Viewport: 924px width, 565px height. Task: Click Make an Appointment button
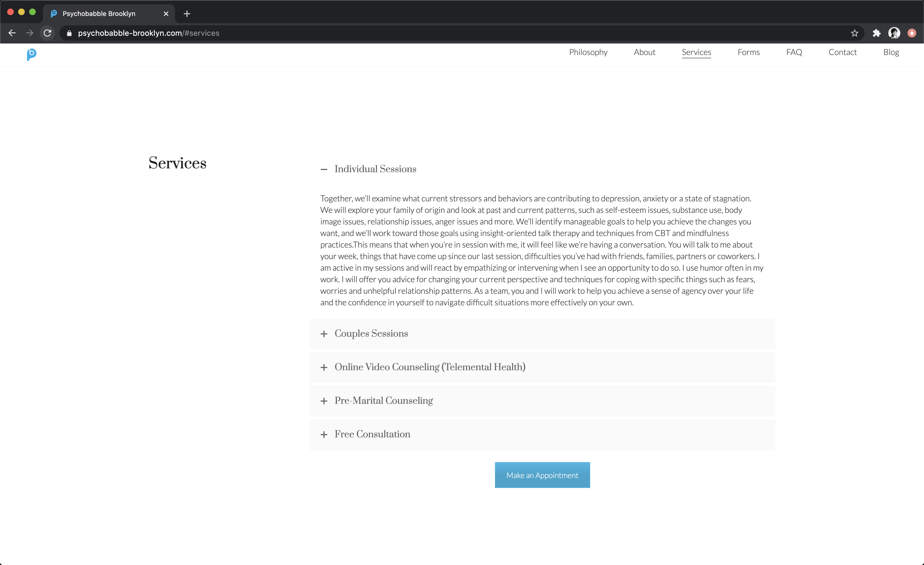click(542, 475)
